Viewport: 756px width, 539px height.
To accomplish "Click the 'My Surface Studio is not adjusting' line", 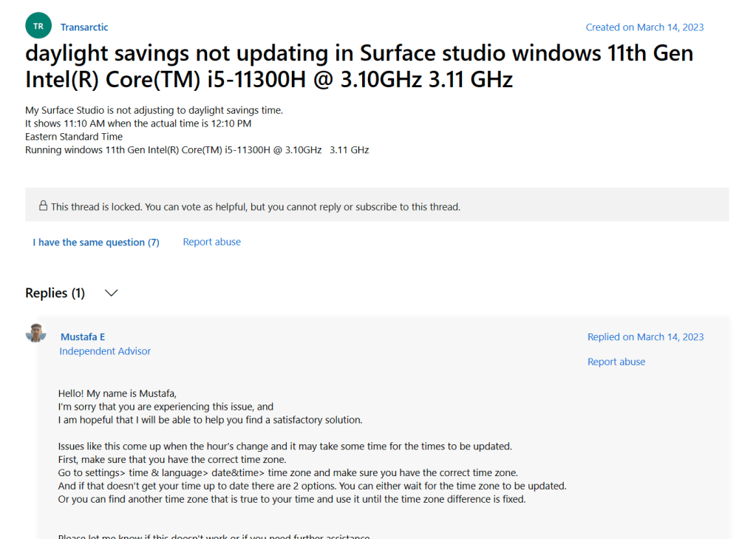I will click(x=154, y=110).
